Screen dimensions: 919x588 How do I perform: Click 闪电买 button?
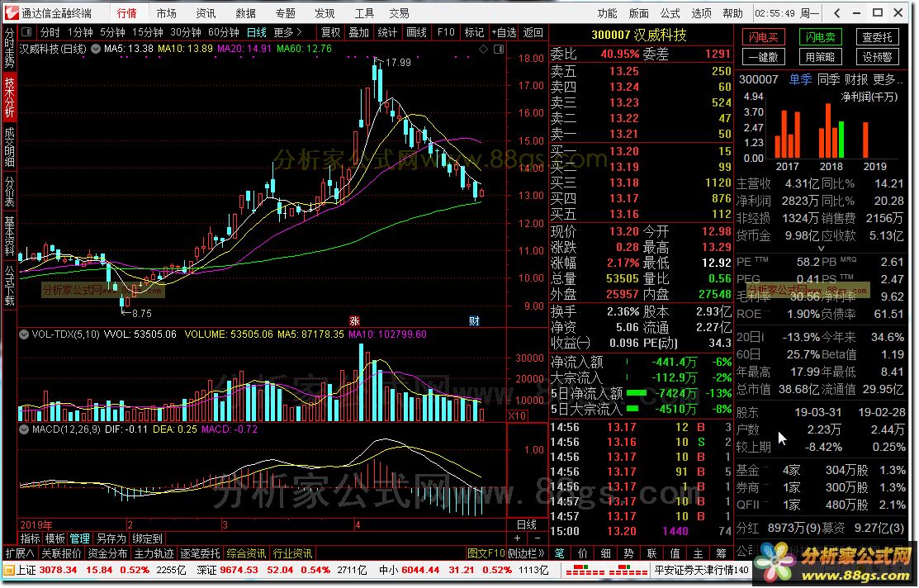pyautogui.click(x=763, y=37)
